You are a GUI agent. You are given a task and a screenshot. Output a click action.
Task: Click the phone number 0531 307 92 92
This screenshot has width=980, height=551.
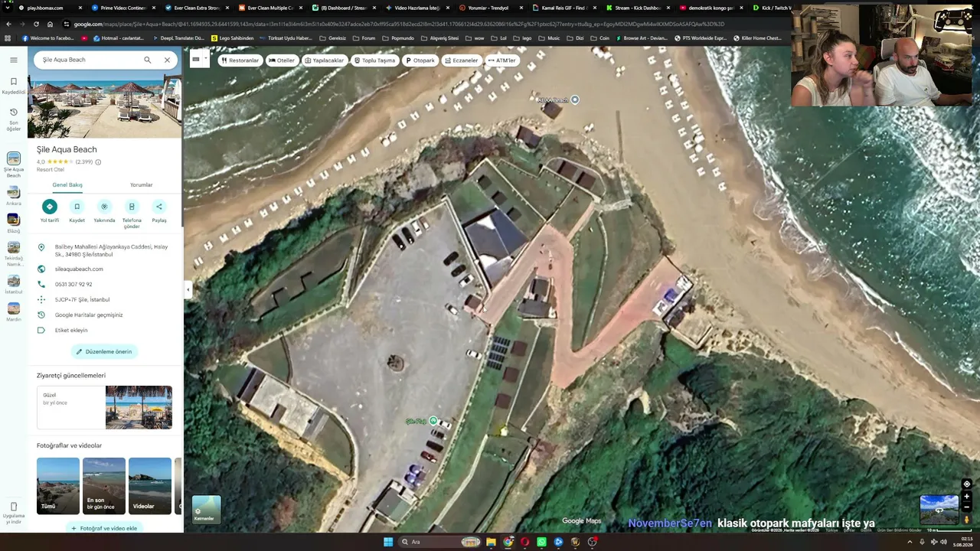73,285
